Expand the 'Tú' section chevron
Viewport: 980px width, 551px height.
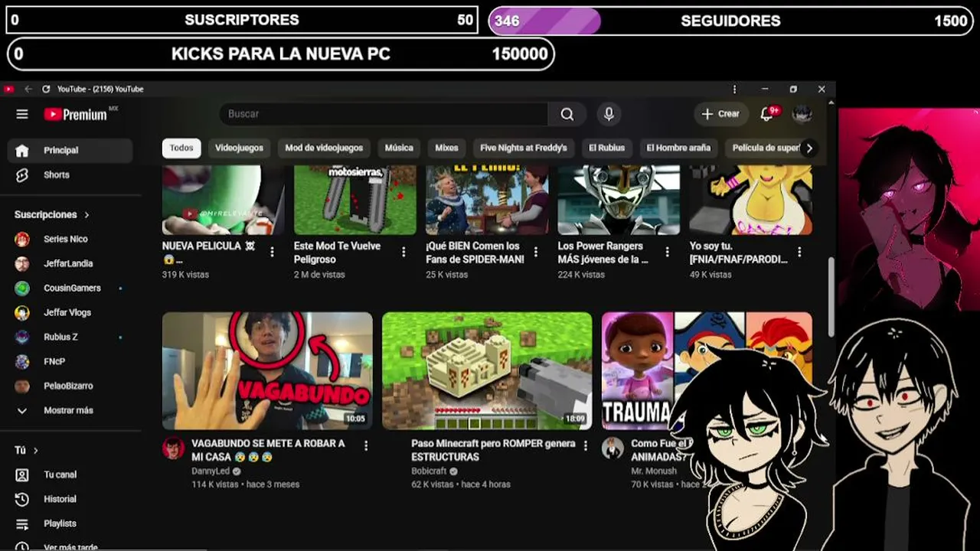[35, 451]
